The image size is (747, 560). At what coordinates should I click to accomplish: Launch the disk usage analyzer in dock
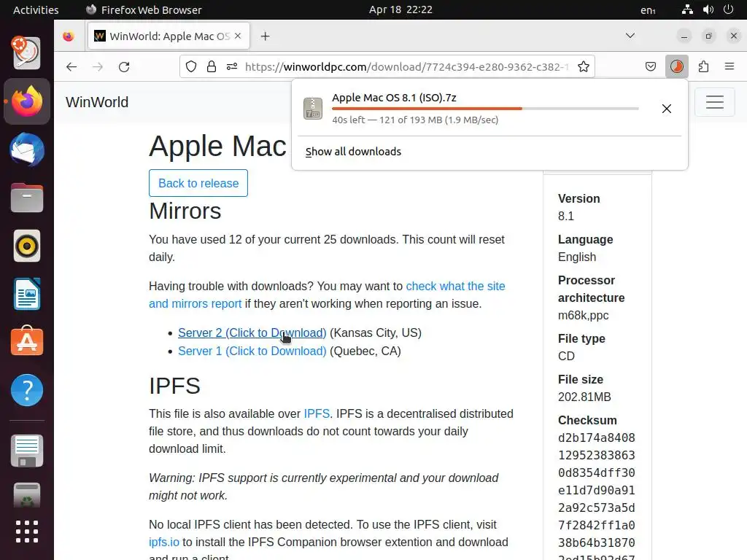(27, 52)
